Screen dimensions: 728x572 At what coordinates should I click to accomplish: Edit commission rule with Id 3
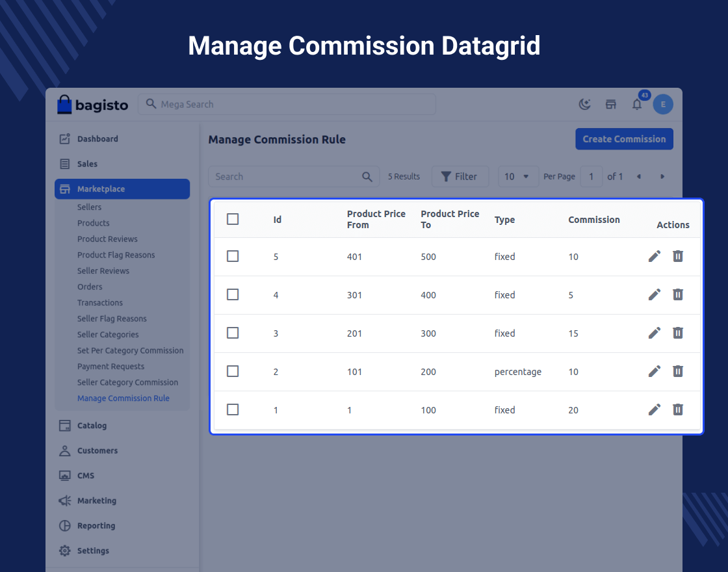tap(654, 333)
